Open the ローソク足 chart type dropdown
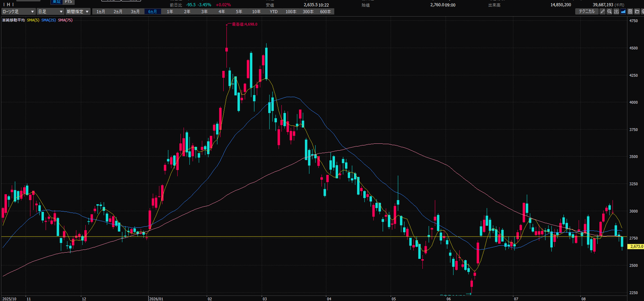 pos(19,11)
